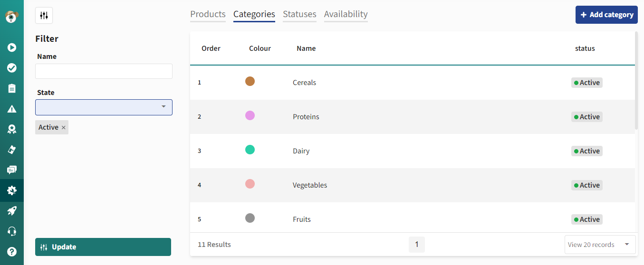Open the View 20 records dropdown
Screen dimensions: 644x265
600,245
